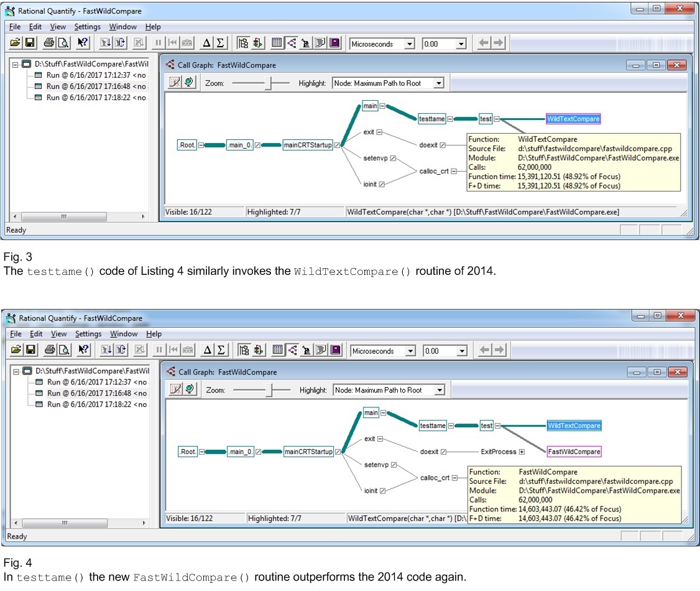This screenshot has height=591, width=700.
Task: Click Print icon in top window toolbar
Action: [x=48, y=44]
